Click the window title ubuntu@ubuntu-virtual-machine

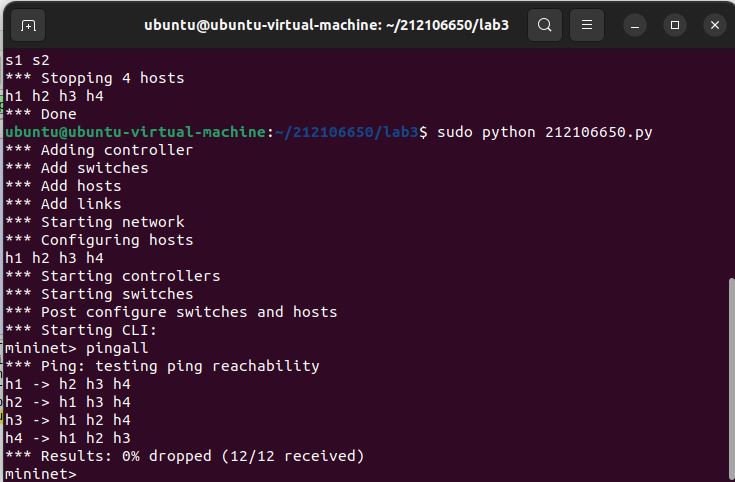326,25
